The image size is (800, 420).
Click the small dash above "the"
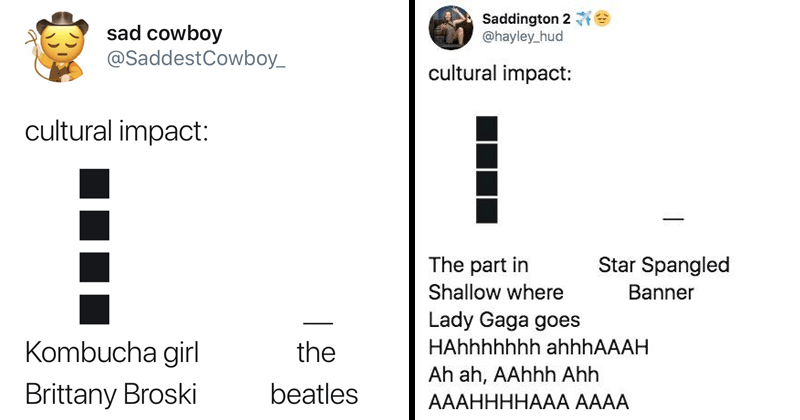point(316,322)
